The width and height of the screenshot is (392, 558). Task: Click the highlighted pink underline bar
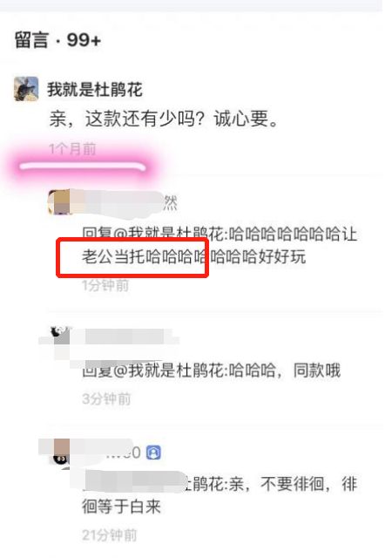coord(83,167)
